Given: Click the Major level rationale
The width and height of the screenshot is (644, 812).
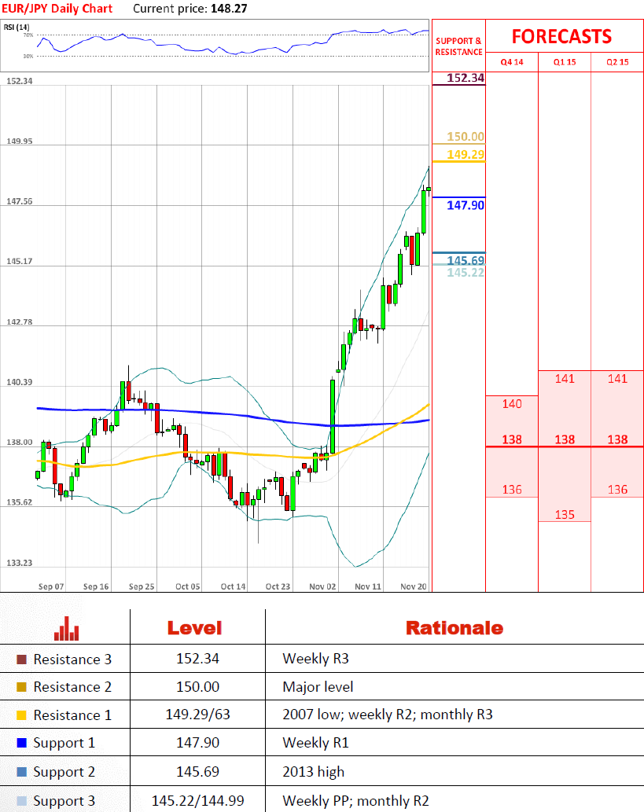Looking at the screenshot, I should coord(318,687).
